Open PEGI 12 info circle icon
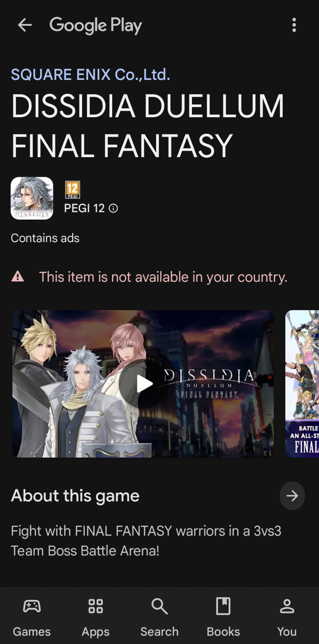The image size is (319, 644). (x=113, y=208)
